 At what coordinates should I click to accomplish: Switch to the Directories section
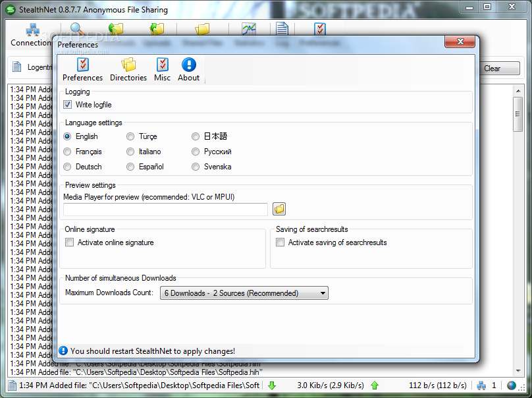[128, 70]
